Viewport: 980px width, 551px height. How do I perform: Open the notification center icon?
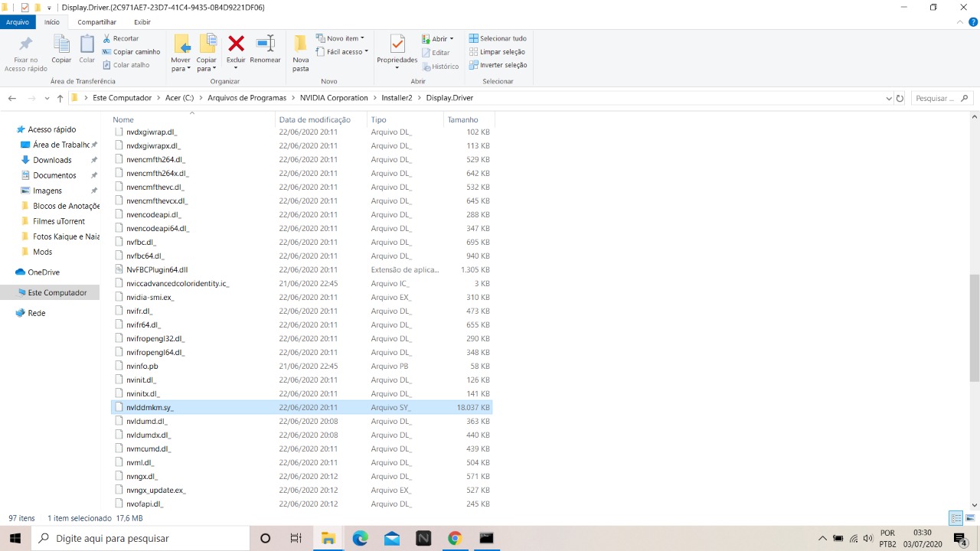coord(960,539)
